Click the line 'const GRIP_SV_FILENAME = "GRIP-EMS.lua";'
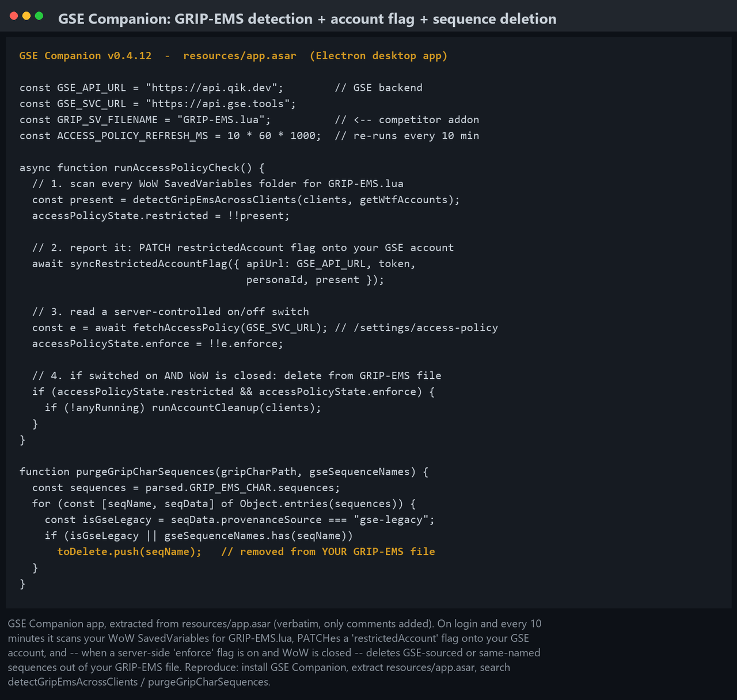Image resolution: width=737 pixels, height=700 pixels. point(145,120)
